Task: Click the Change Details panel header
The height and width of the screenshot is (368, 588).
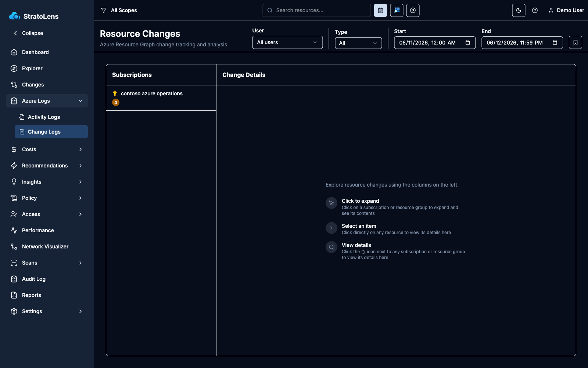Action: (244, 75)
